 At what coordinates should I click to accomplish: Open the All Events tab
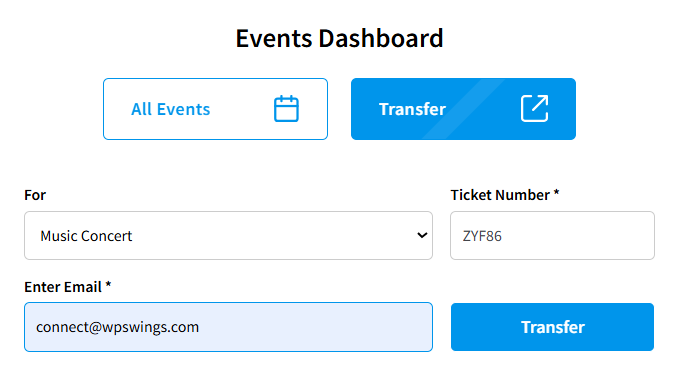tap(215, 109)
